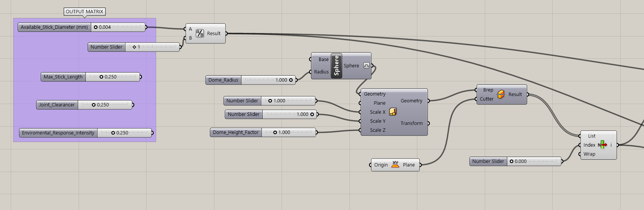Click the slider track wired to Division B

pos(152,47)
